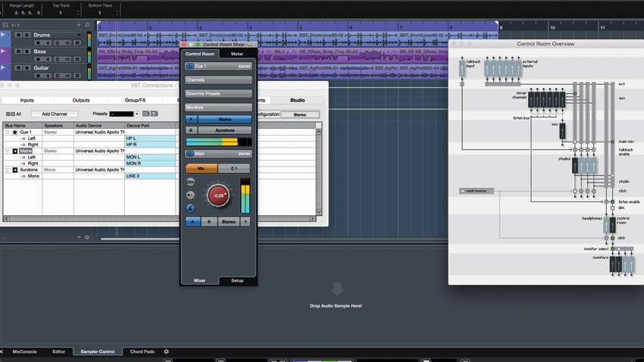Open the Drums track name dropdown
Screen dimensions: 644x362
click(x=79, y=35)
